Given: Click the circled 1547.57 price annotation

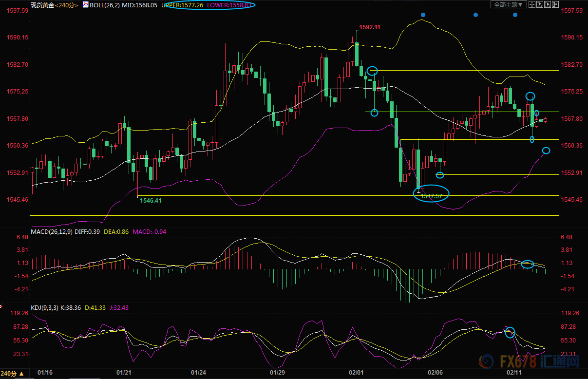Looking at the screenshot, I should (431, 196).
